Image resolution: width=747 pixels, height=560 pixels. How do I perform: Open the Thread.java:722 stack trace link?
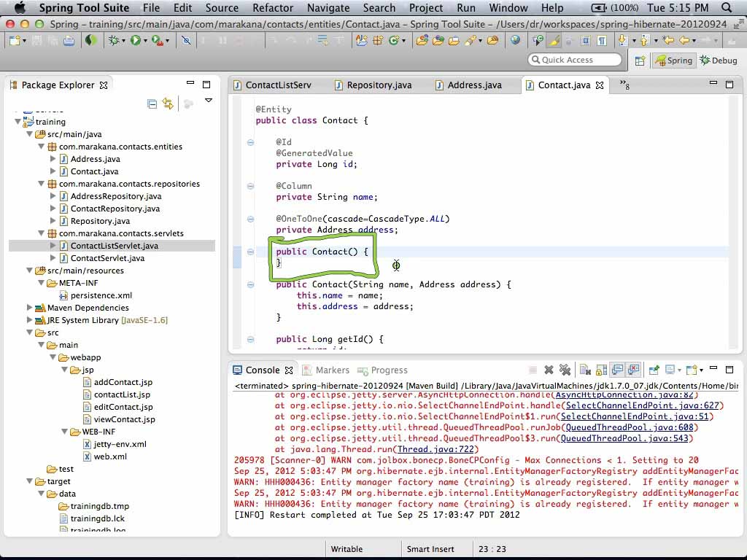tap(436, 449)
